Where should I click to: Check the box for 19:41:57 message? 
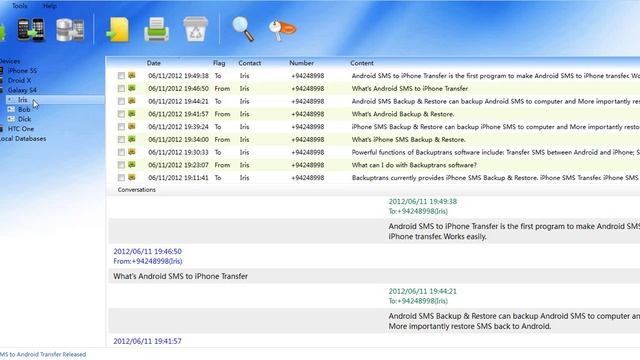[121, 114]
